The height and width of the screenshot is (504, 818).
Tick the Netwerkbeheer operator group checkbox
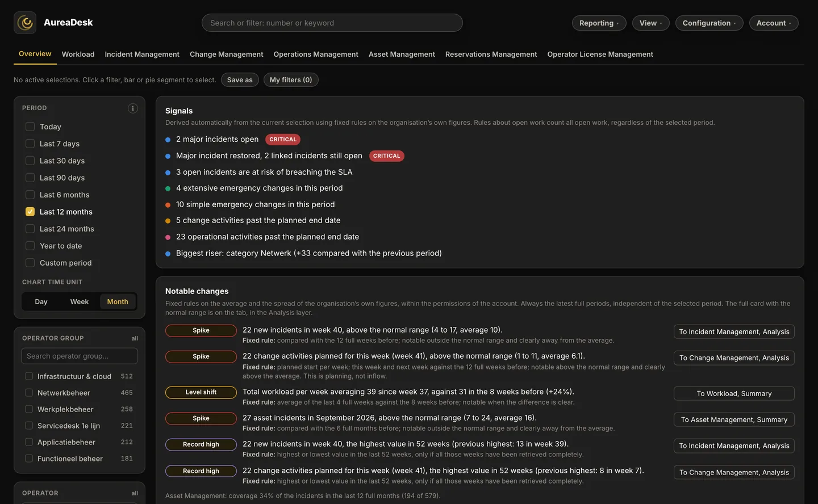(29, 393)
